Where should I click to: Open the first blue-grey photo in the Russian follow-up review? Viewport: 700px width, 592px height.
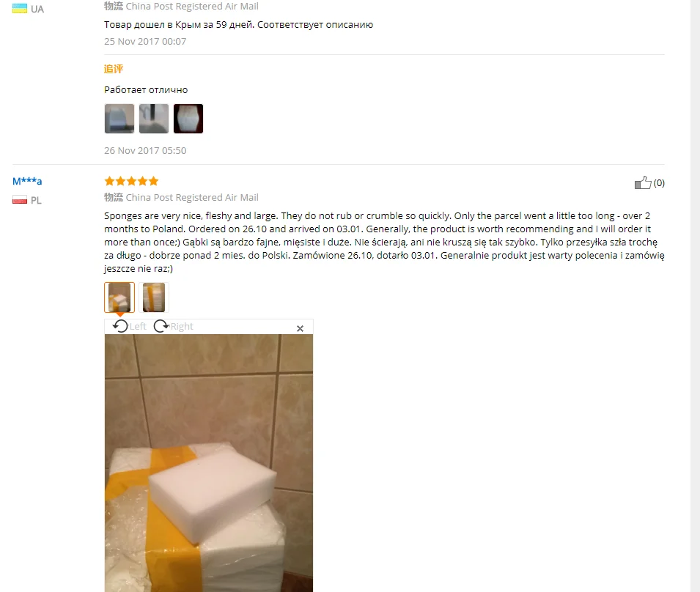click(x=119, y=119)
